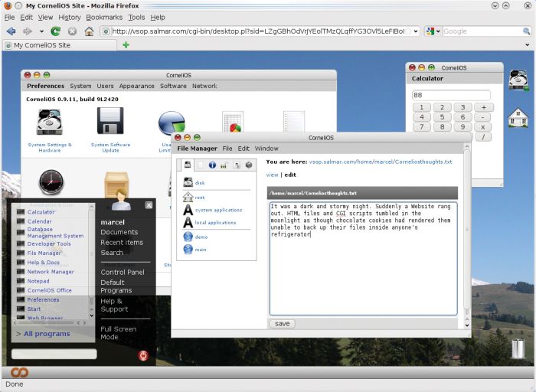Open the trash can on desktop

[x=518, y=348]
